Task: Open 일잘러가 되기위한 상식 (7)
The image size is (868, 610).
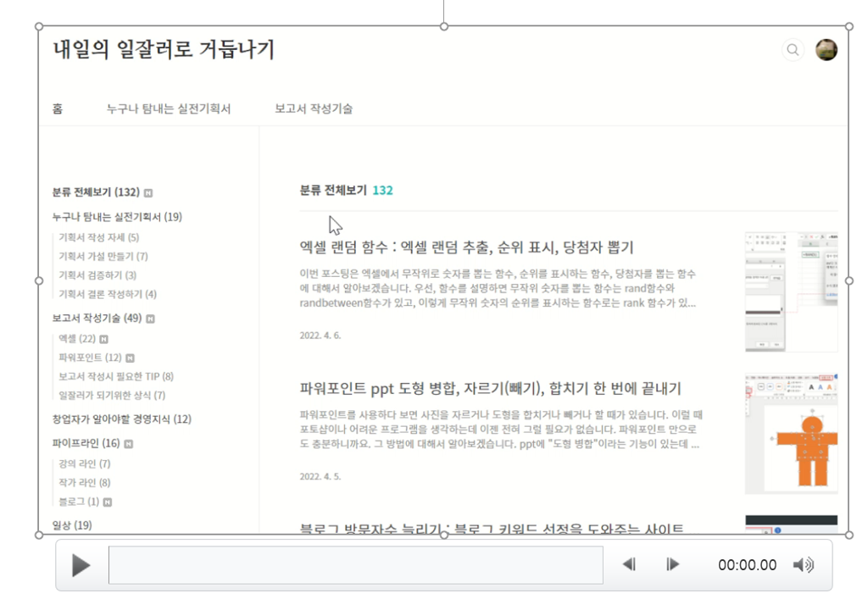Action: coord(112,395)
